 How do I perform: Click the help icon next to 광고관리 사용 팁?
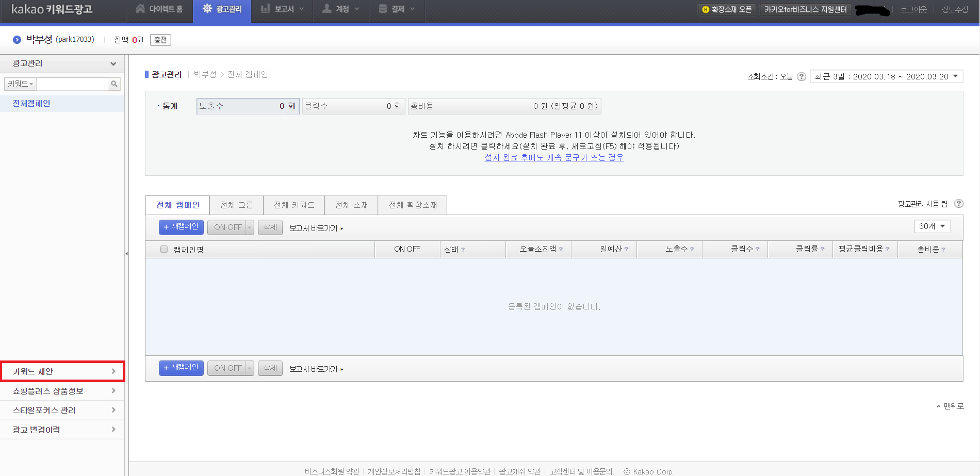point(958,204)
